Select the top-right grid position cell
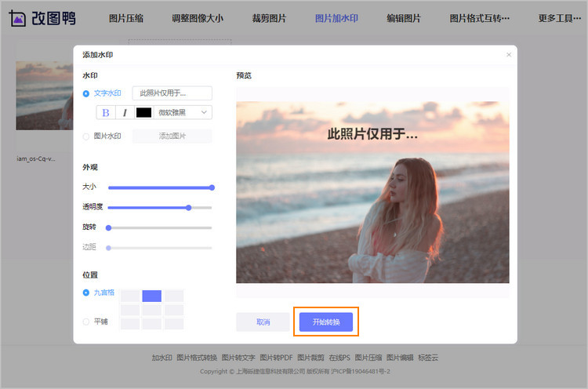This screenshot has height=389, width=588. [x=174, y=296]
